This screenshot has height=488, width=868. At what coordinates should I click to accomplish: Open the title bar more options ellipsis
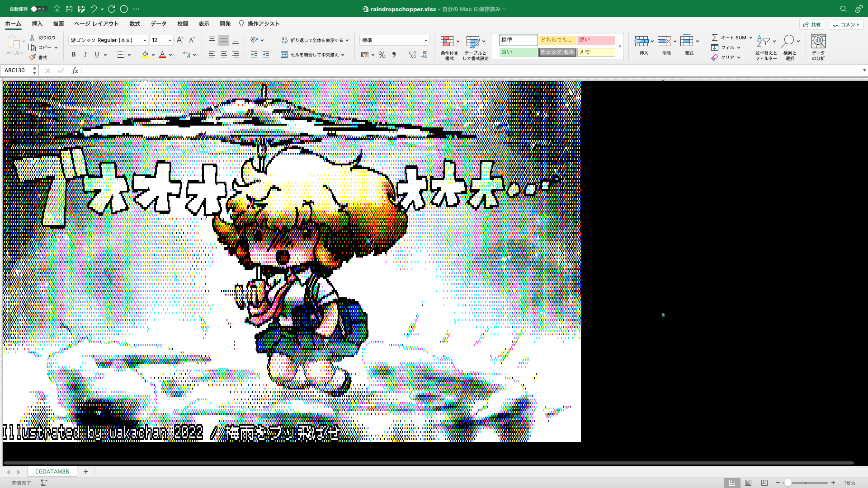[136, 9]
